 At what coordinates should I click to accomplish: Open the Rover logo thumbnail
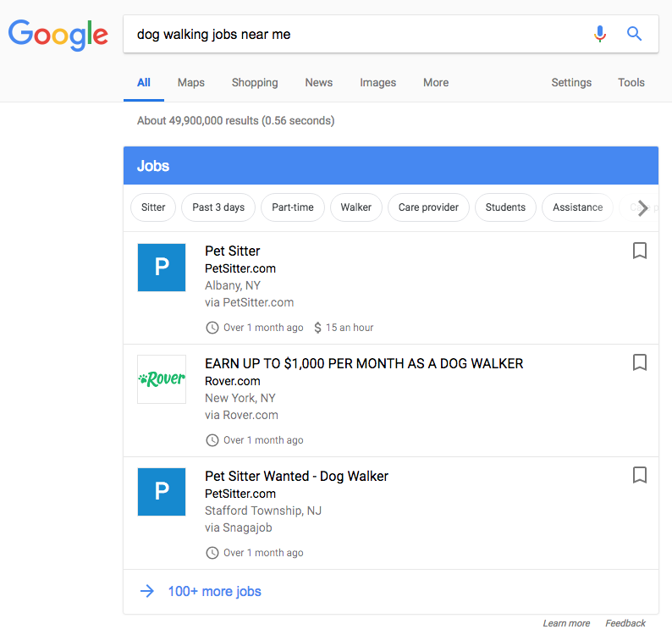162,379
